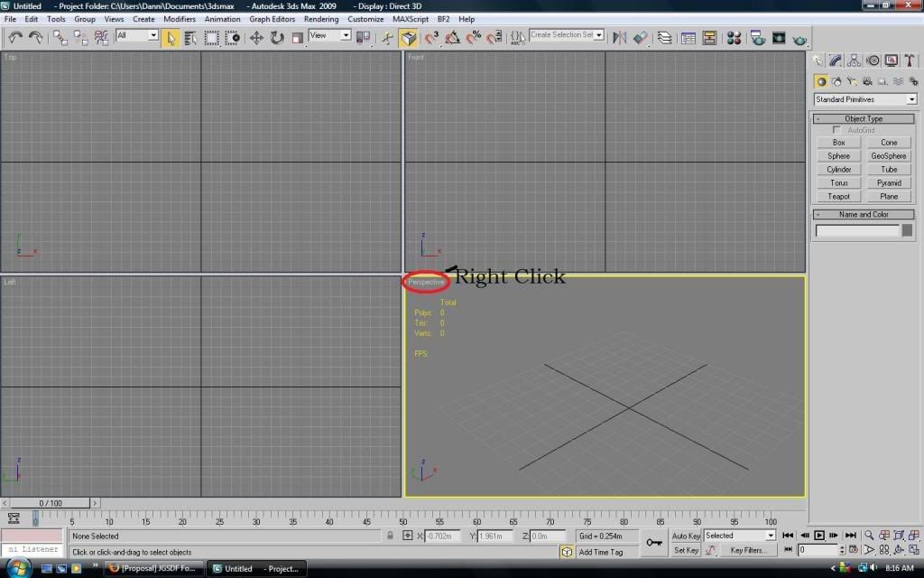Click the Quick Render teapot icon
This screenshot has width=924, height=578.
tap(799, 38)
